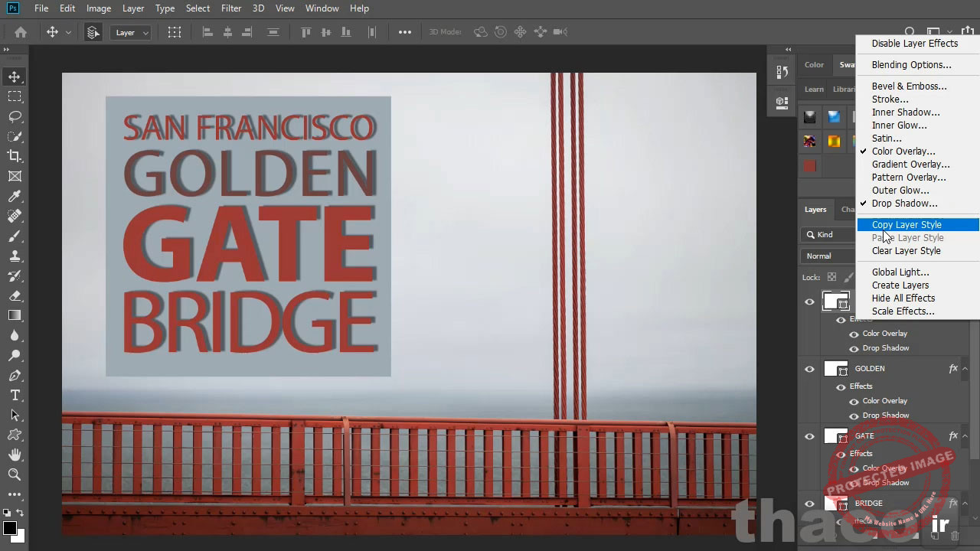Collapse panels with double-arrow icon
980x551 pixels.
[788, 50]
